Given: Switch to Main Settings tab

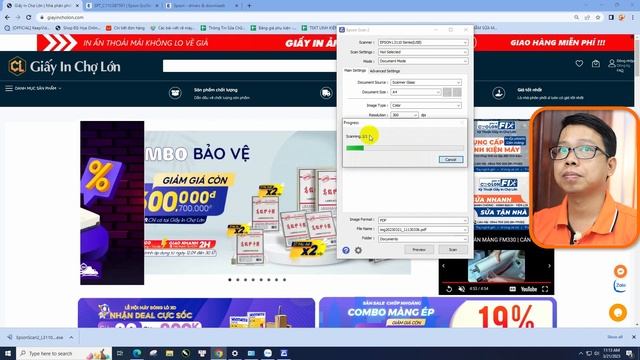Looking at the screenshot, I should [x=355, y=71].
